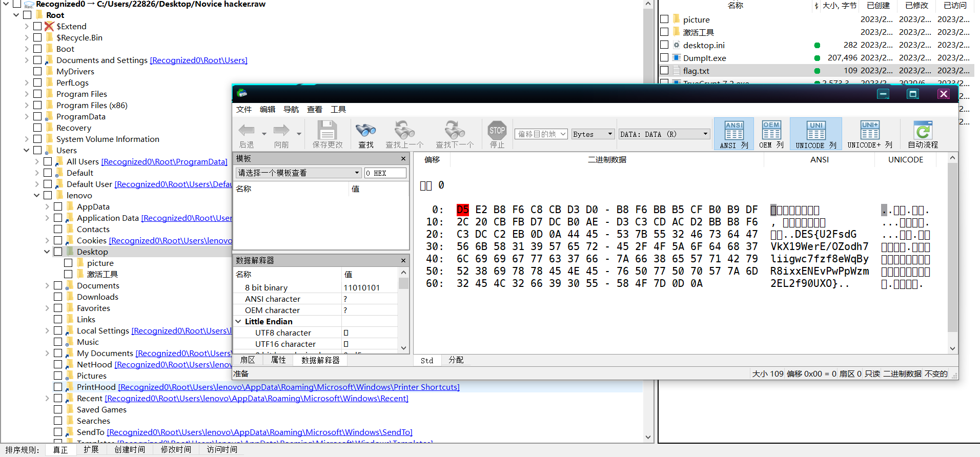Click the flag.txt file icon
This screenshot has height=457, width=980.
coord(677,71)
